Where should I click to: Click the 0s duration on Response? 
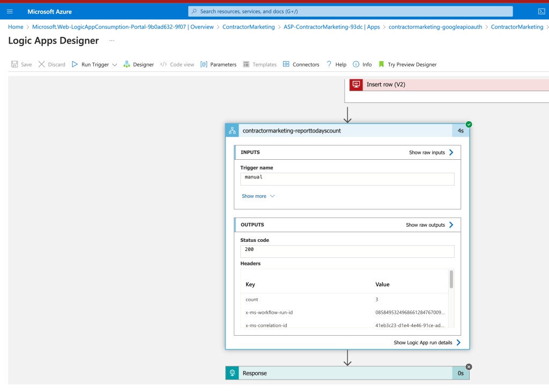[461, 373]
